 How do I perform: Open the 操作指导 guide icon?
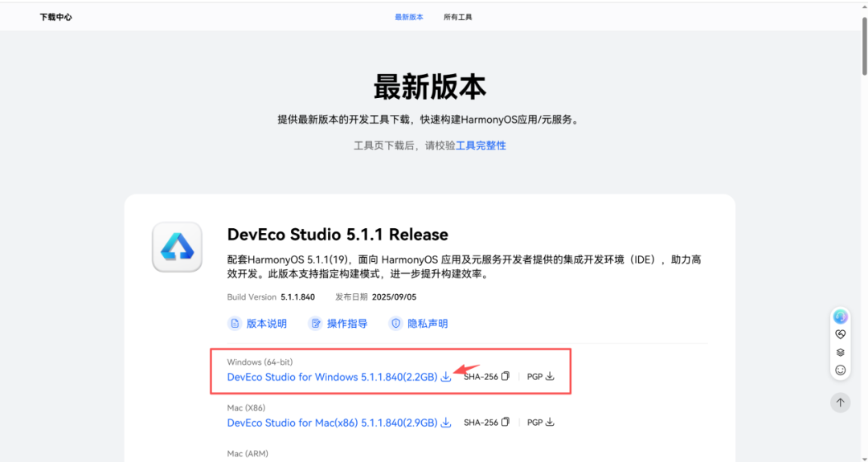pyautogui.click(x=316, y=324)
